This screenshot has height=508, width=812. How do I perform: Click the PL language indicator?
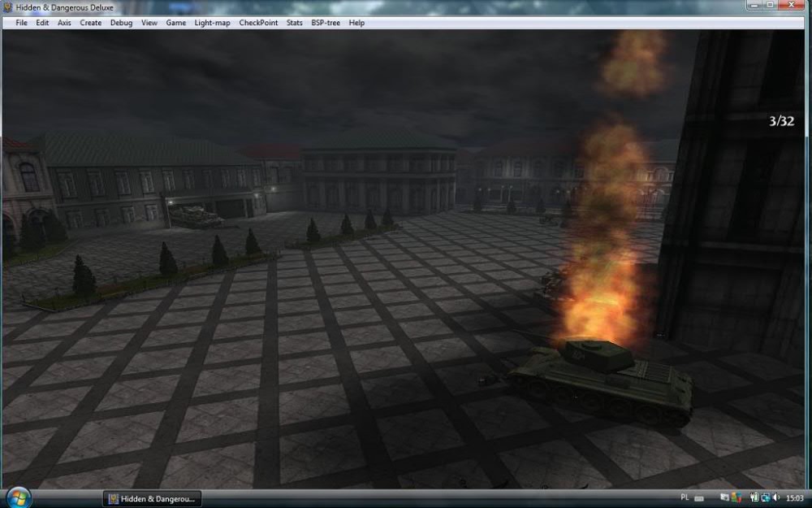pos(685,497)
